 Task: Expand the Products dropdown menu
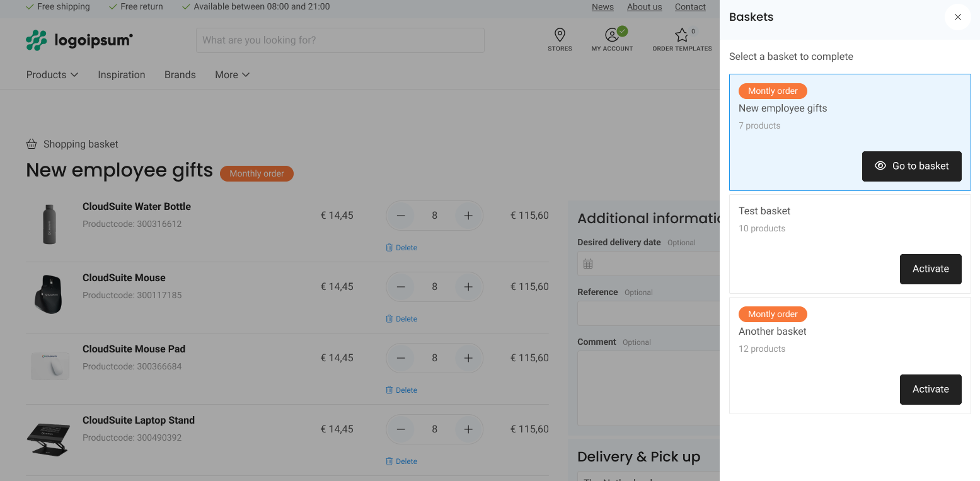coord(52,74)
